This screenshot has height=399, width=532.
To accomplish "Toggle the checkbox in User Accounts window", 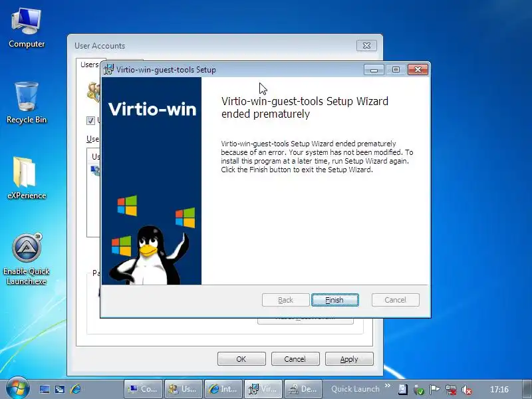I will 90,120.
